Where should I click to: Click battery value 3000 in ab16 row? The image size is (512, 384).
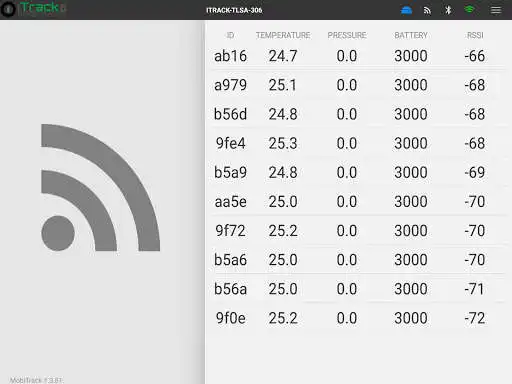pos(411,56)
